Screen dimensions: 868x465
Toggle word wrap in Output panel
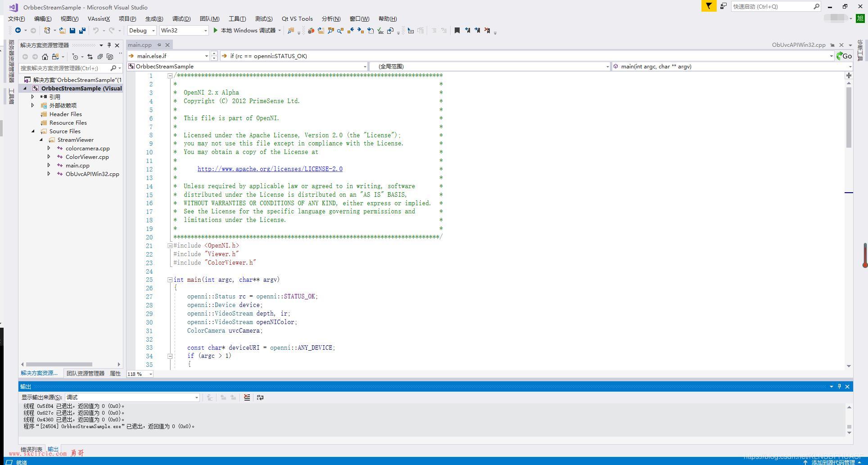(x=260, y=397)
